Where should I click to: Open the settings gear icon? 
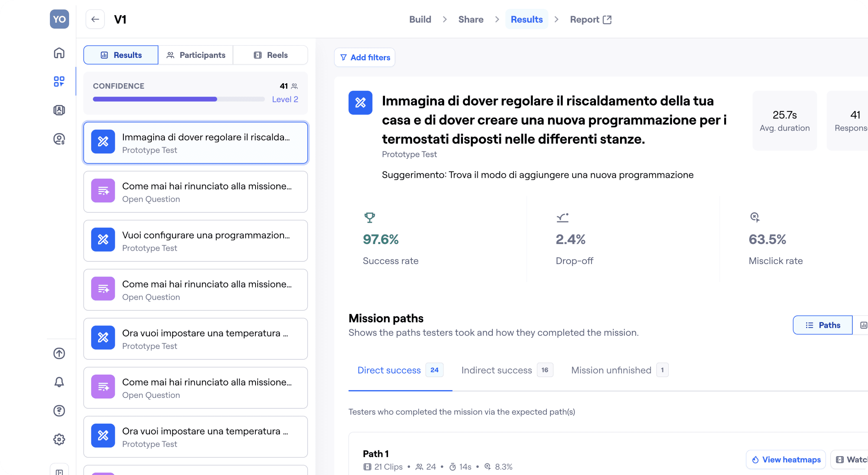59,439
